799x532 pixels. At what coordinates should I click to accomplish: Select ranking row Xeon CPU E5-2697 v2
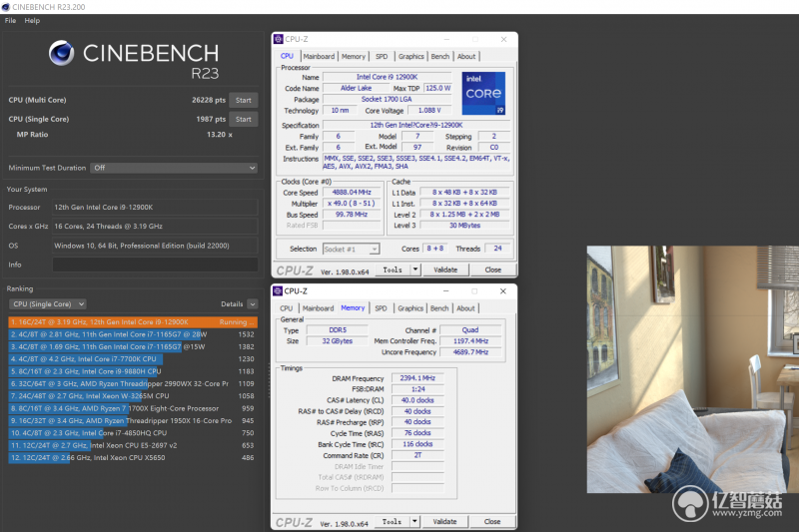(x=133, y=445)
